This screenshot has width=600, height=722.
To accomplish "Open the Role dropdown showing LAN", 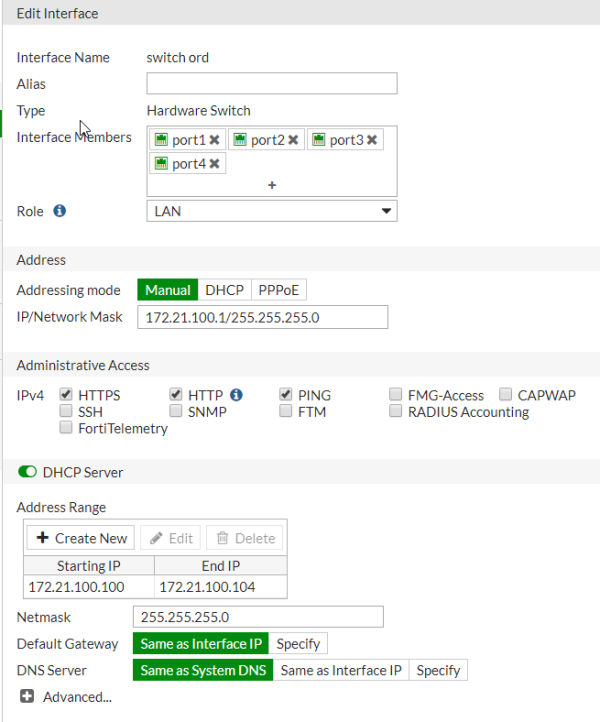I will (x=272, y=211).
